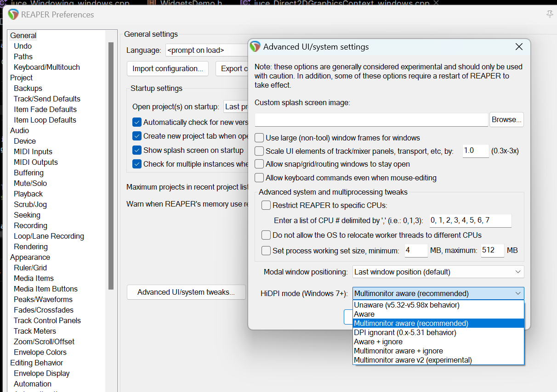Image resolution: width=557 pixels, height=392 pixels.
Task: Select the Appearance category
Action: click(x=30, y=257)
